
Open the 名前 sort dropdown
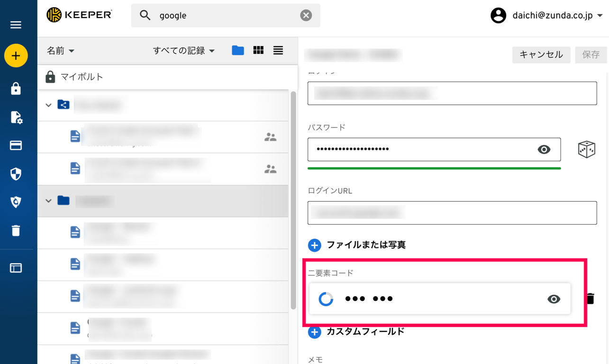click(61, 50)
